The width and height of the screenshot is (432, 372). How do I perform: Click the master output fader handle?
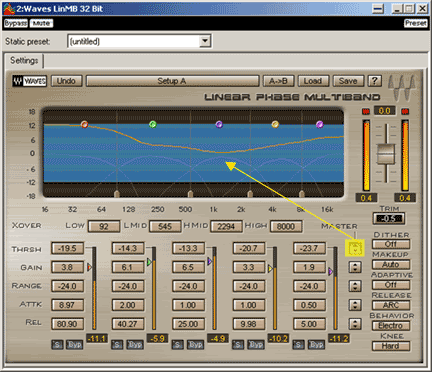[x=386, y=154]
